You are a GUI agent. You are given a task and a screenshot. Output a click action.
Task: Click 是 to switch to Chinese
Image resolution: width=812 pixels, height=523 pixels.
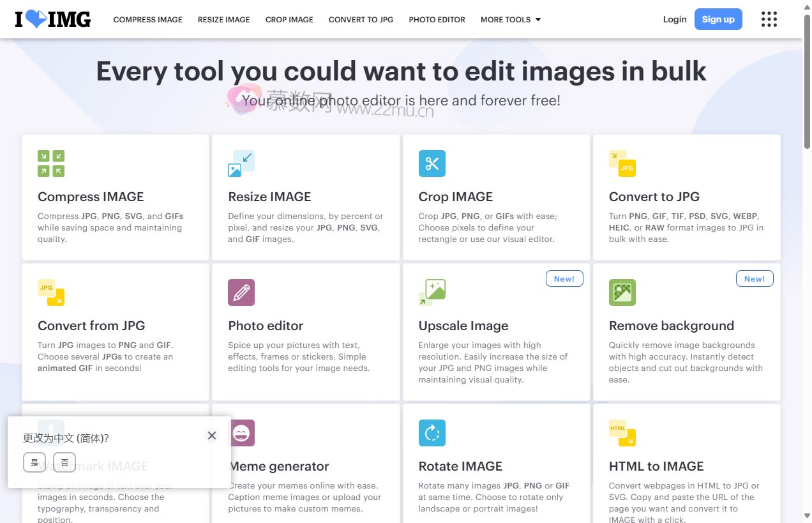[x=34, y=462]
